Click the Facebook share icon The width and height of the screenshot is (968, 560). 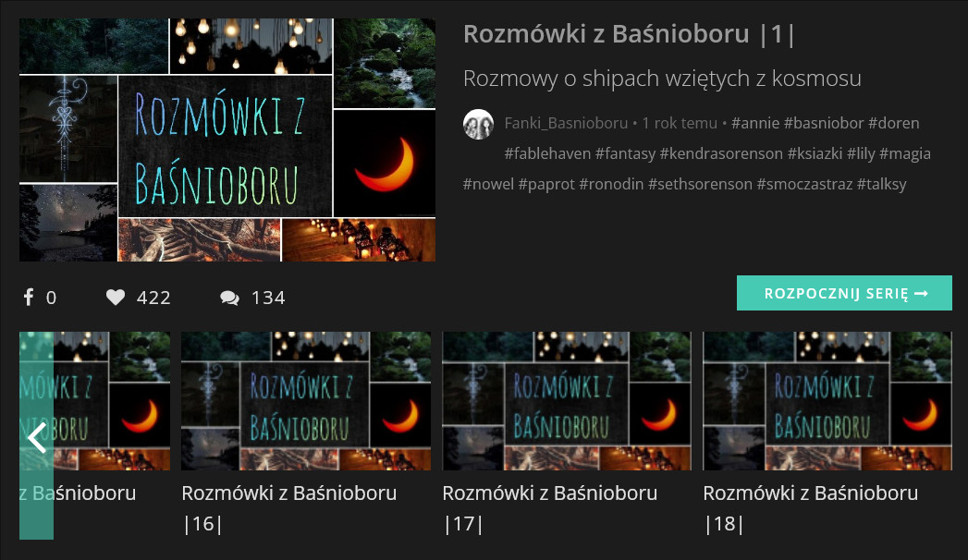(x=29, y=298)
